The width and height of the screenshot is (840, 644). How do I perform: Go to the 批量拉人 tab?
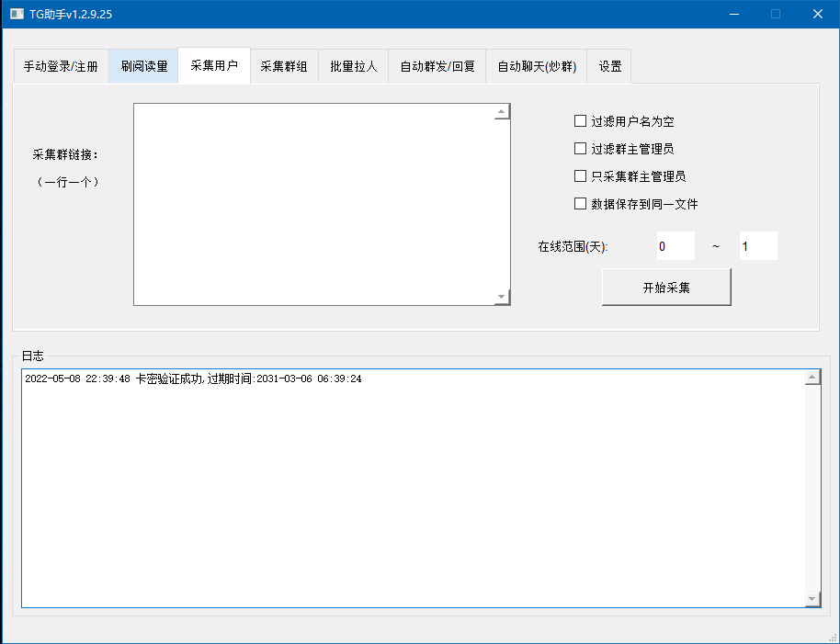pos(354,66)
